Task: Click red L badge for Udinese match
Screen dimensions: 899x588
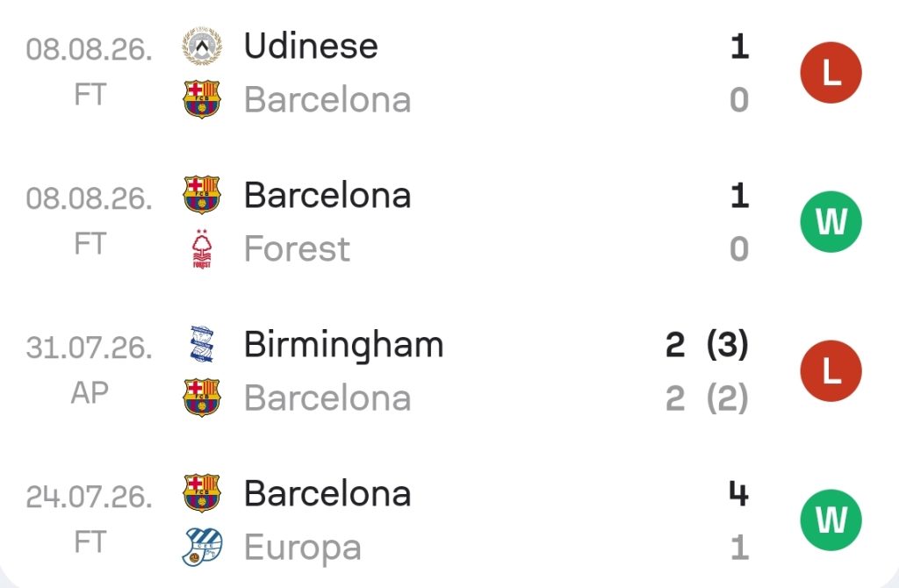Action: click(831, 73)
